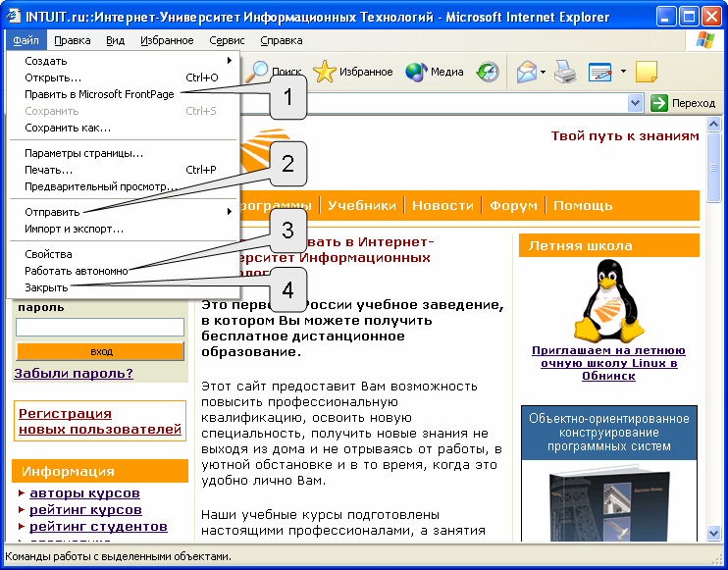Click Объектно-ориентированное конструирование course title

609,433
